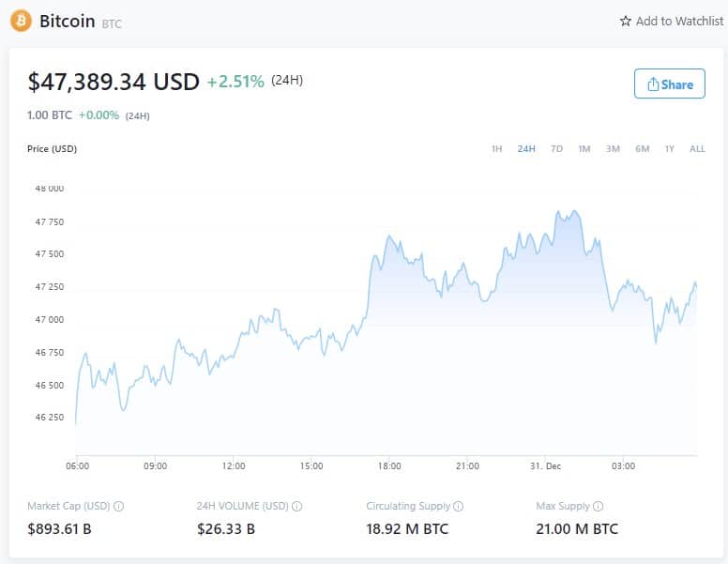Click the star icon beside Add to Watchlist
728x564 pixels.
(x=626, y=21)
